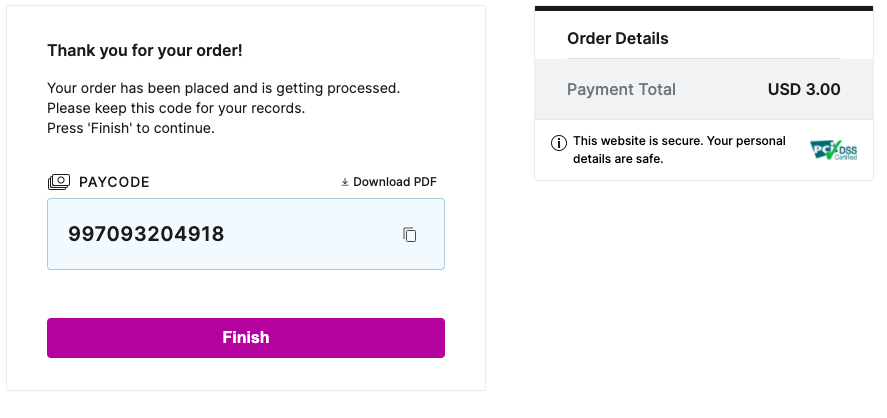The width and height of the screenshot is (887, 418).
Task: Copy the paycode using the copy icon
Action: click(x=409, y=235)
